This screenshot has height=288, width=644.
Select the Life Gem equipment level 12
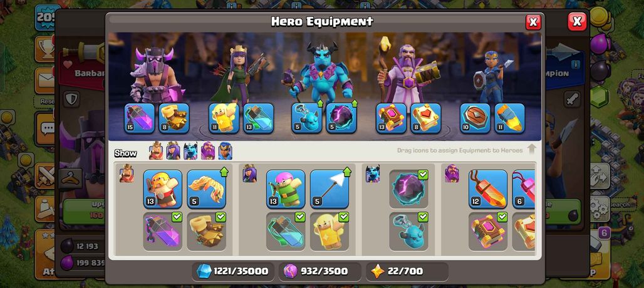click(x=488, y=189)
